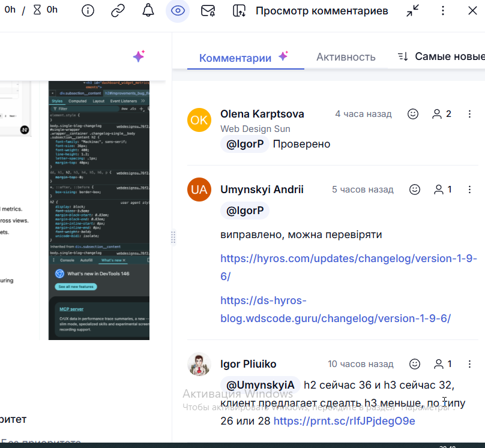Open three-dot menu on Olena Karptsova's comment

469,114
